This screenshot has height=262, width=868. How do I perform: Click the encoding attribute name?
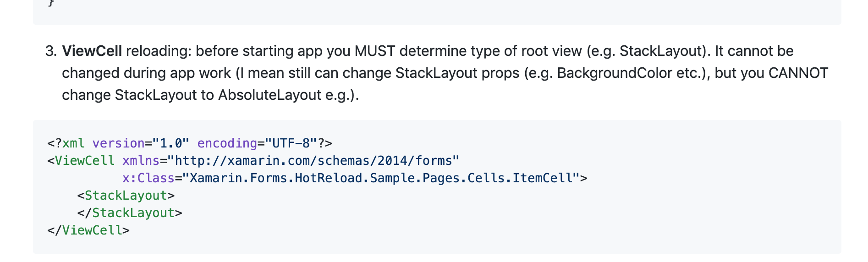tap(227, 143)
